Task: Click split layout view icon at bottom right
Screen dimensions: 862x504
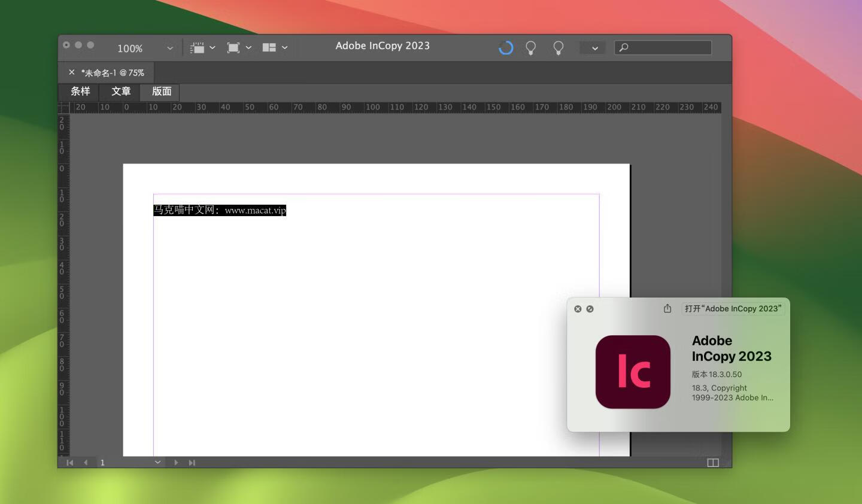Action: coord(713,463)
